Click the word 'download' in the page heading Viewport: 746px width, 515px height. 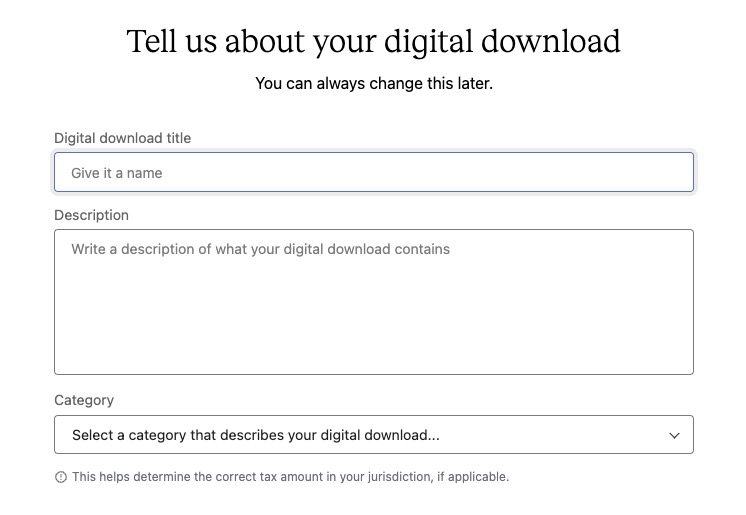click(x=551, y=41)
